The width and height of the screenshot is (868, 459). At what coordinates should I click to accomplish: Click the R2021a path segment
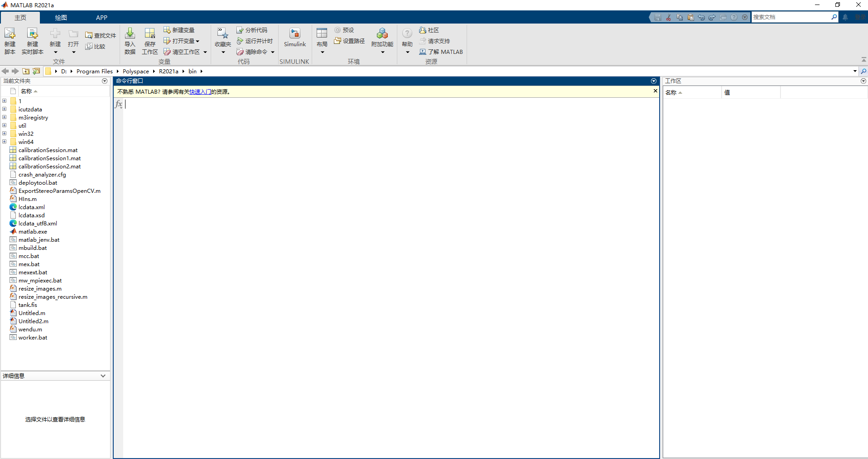(169, 71)
